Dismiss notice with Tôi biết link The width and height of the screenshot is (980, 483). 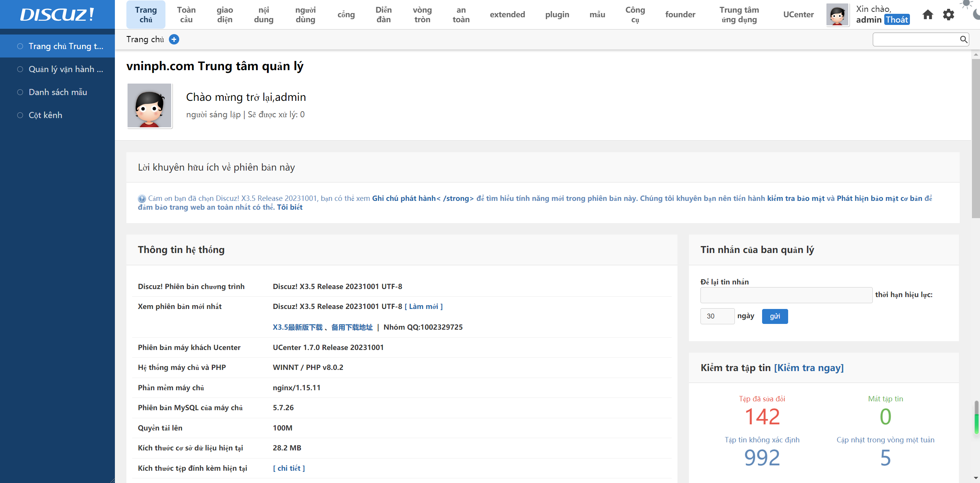290,207
